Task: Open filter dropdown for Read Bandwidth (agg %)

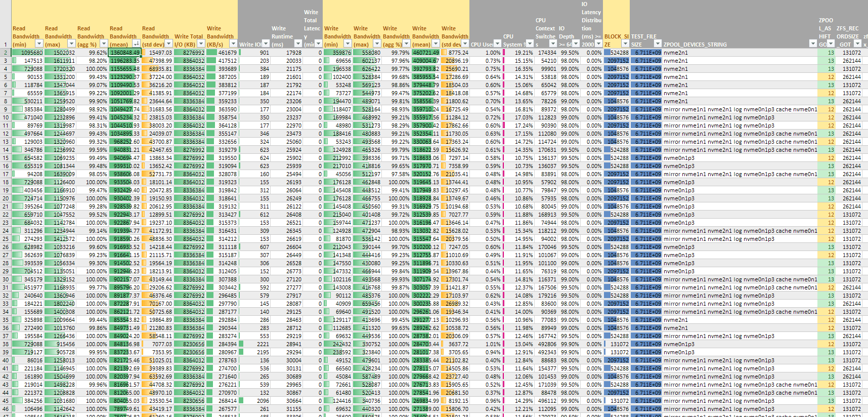Action: tap(104, 44)
